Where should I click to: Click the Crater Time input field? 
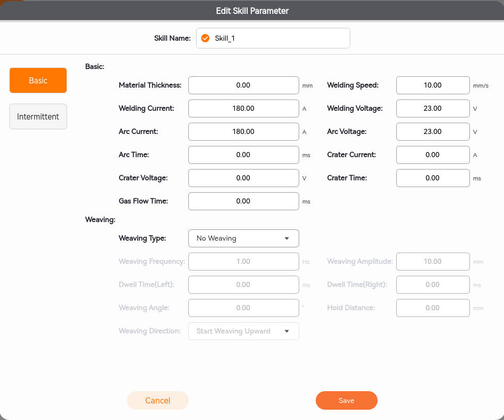[x=432, y=178]
